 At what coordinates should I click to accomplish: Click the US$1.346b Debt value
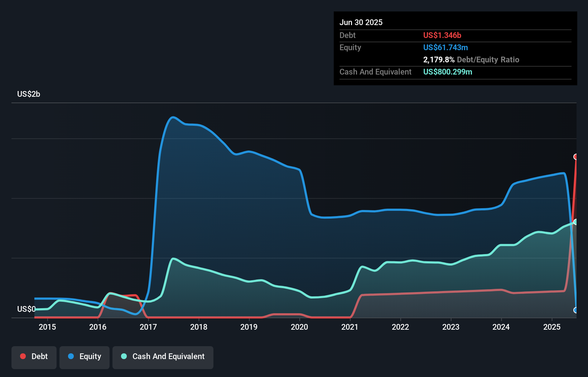[442, 35]
